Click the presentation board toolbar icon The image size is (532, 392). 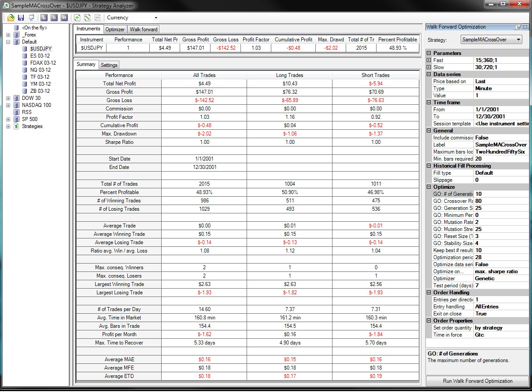point(31,18)
